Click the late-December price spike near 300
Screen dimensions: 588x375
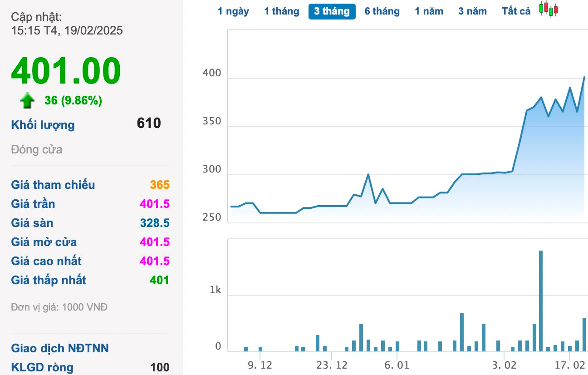pos(368,174)
